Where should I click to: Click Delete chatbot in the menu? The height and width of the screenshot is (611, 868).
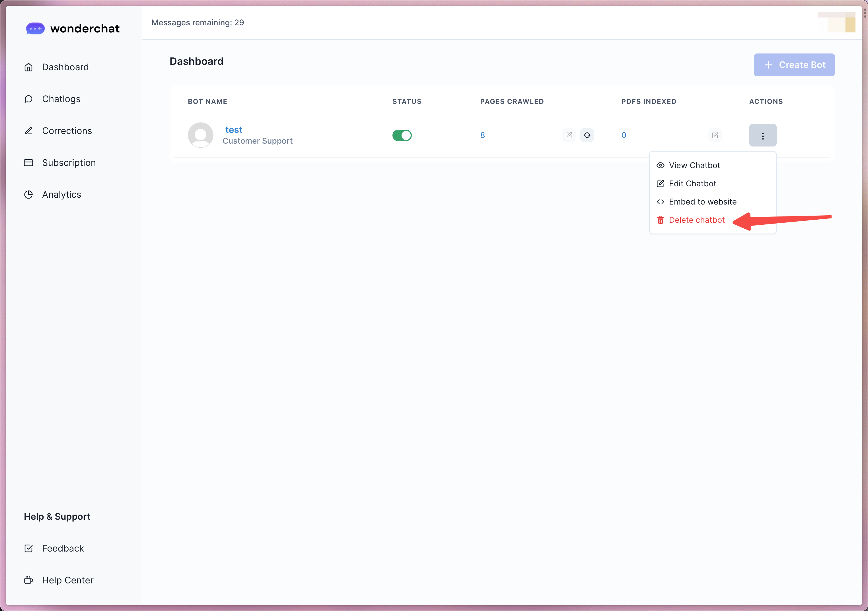(696, 220)
